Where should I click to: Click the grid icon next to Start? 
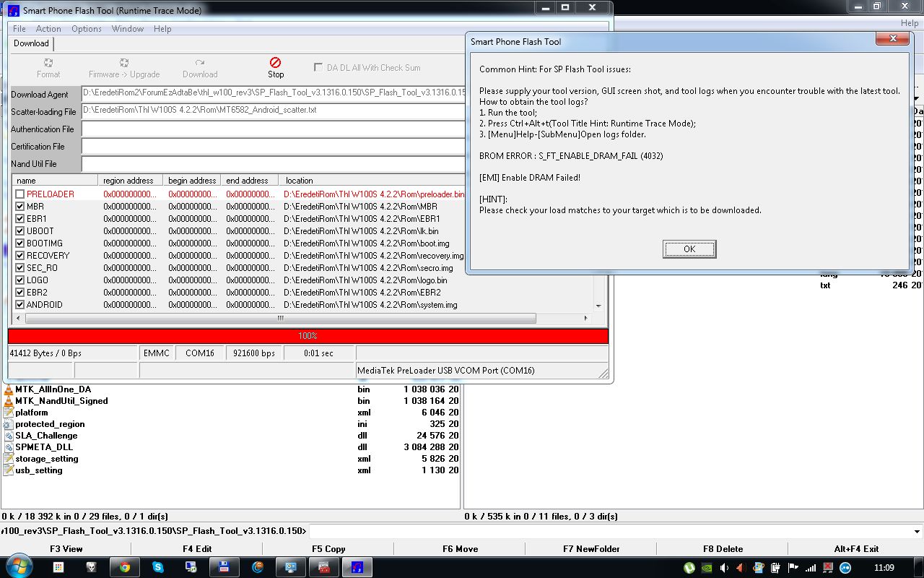click(x=58, y=567)
